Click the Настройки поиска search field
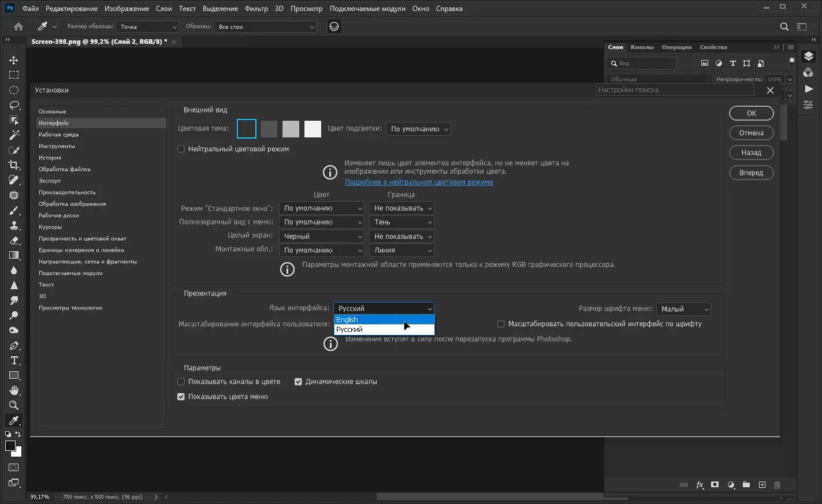 tap(675, 90)
